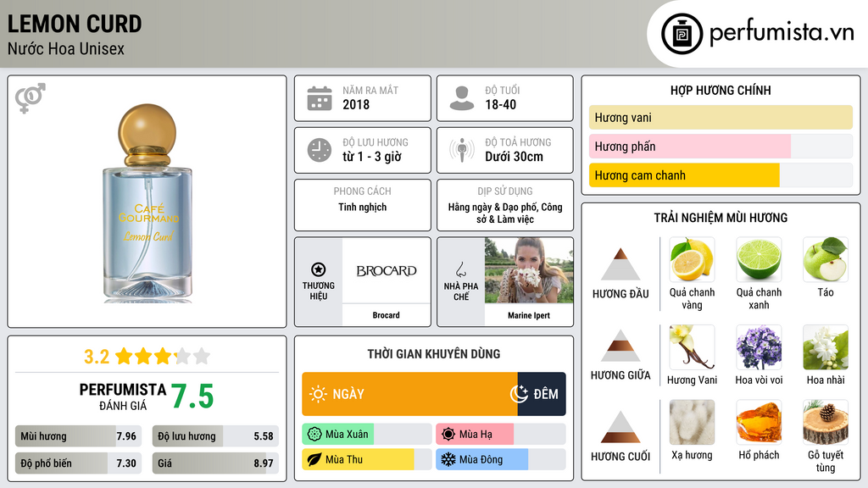Image resolution: width=868 pixels, height=488 pixels.
Task: Click the nose icon above Nhà pha chế
Action: point(460,269)
